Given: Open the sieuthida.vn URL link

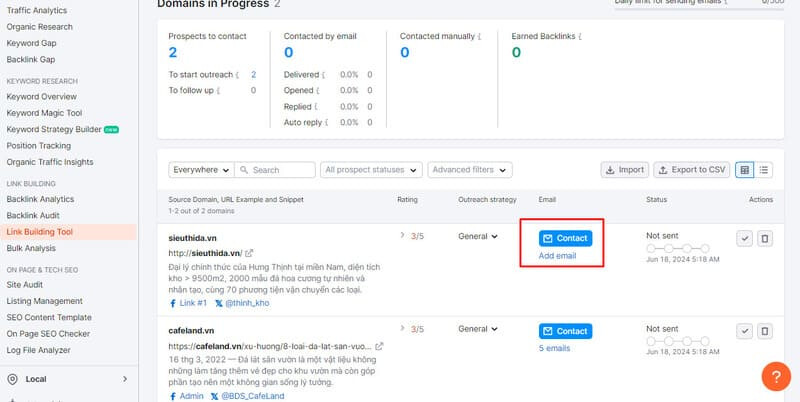Looking at the screenshot, I should pos(205,253).
